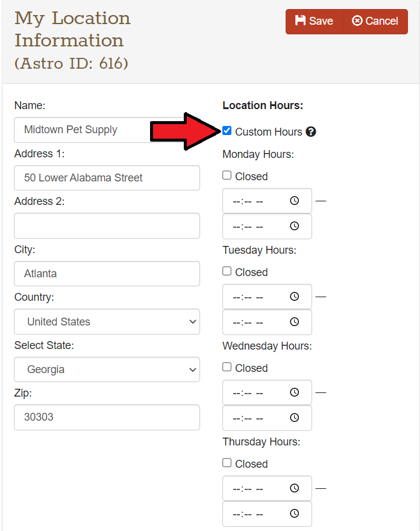Enable Closed for Wednesday hours

[x=227, y=367]
